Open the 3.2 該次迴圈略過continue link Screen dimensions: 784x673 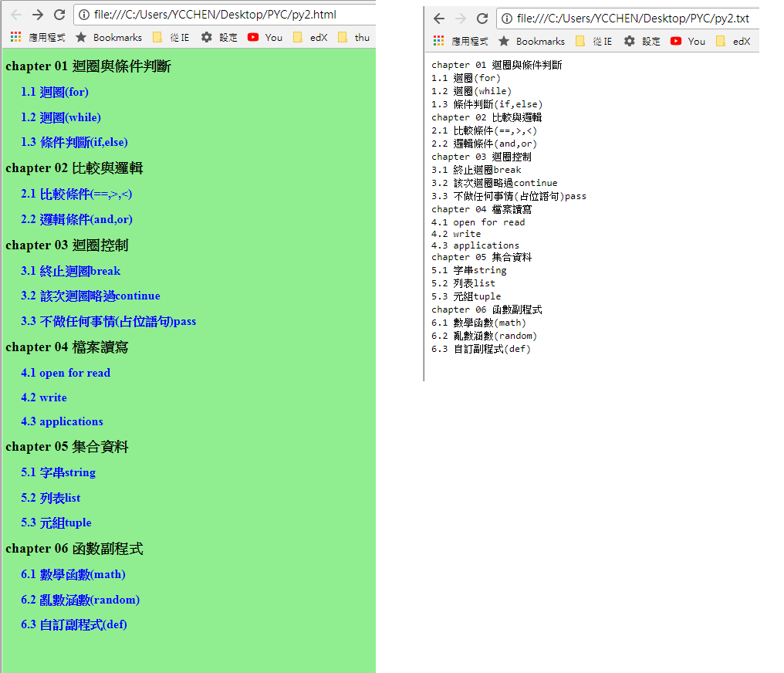tap(90, 296)
